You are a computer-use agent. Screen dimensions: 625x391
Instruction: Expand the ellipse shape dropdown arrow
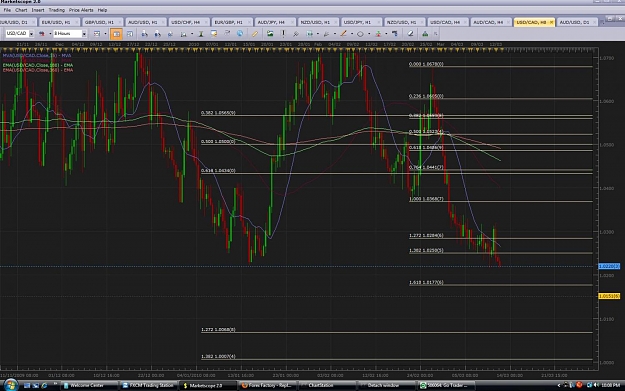click(369, 33)
